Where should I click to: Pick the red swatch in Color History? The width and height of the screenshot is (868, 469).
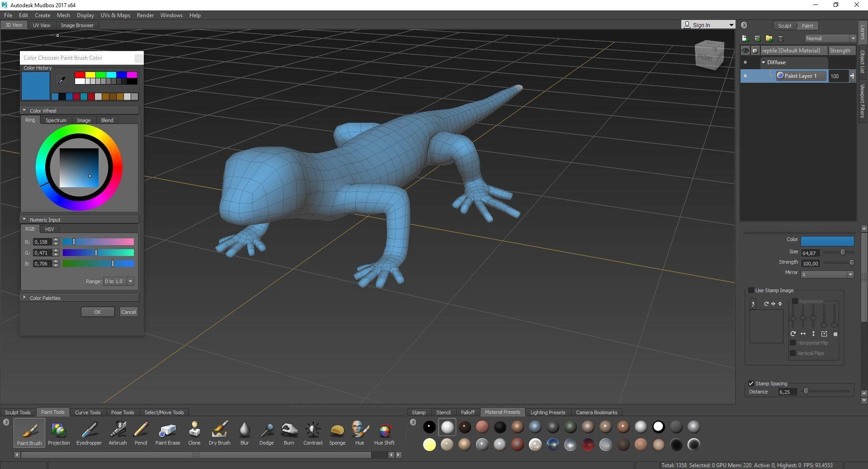point(80,75)
